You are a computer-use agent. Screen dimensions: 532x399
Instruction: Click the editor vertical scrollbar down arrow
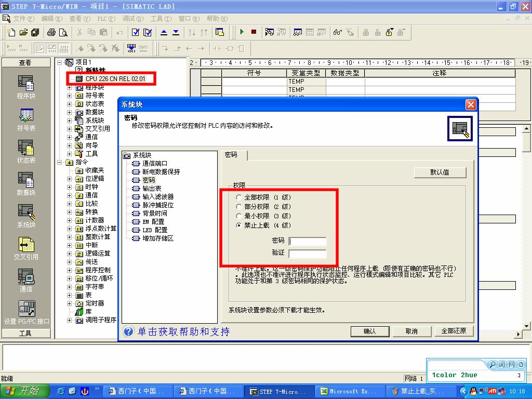526,326
